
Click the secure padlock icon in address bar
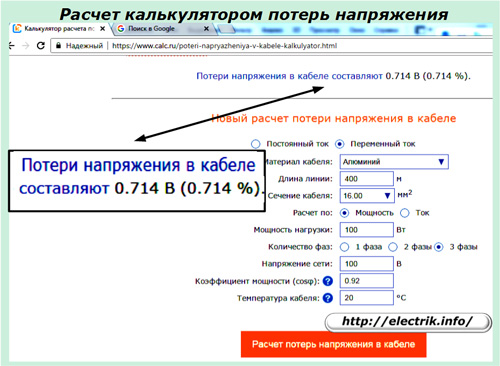click(58, 45)
